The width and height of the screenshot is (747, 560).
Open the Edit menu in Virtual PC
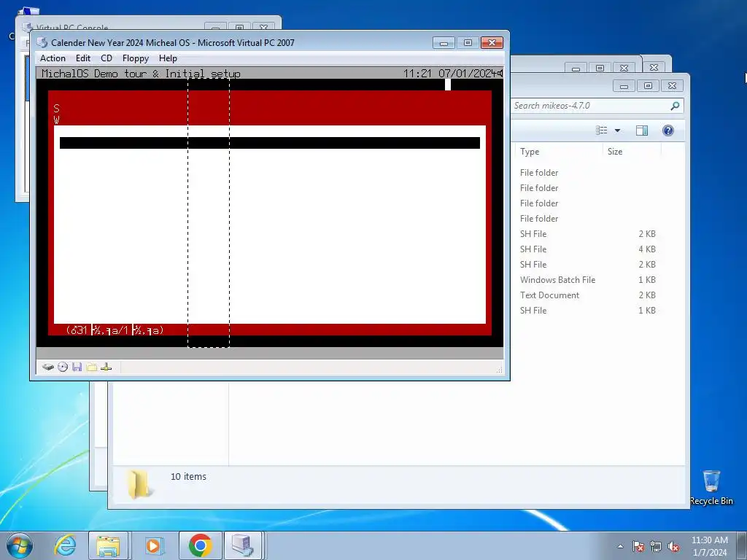point(83,58)
